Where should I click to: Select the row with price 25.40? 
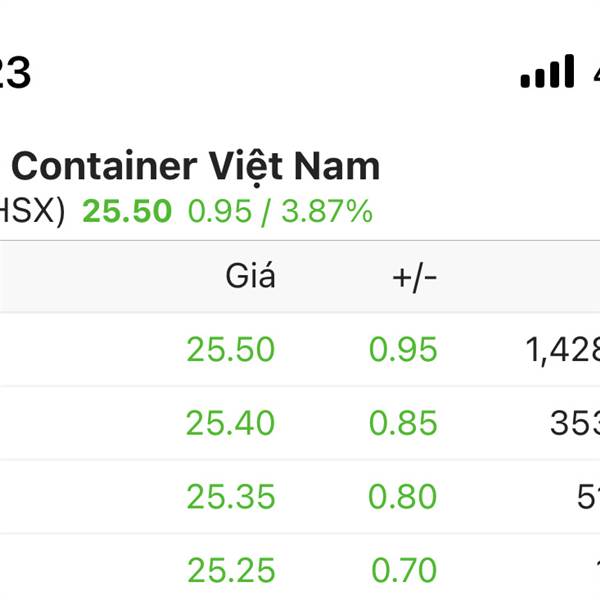tap(300, 423)
